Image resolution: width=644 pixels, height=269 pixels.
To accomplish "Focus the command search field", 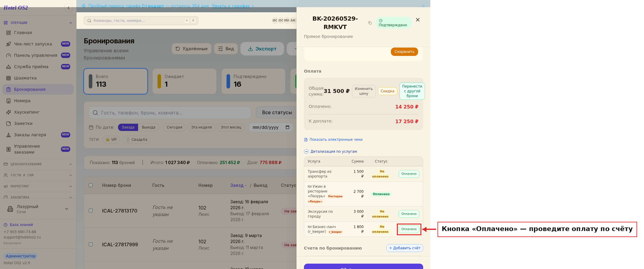I will coord(141,21).
